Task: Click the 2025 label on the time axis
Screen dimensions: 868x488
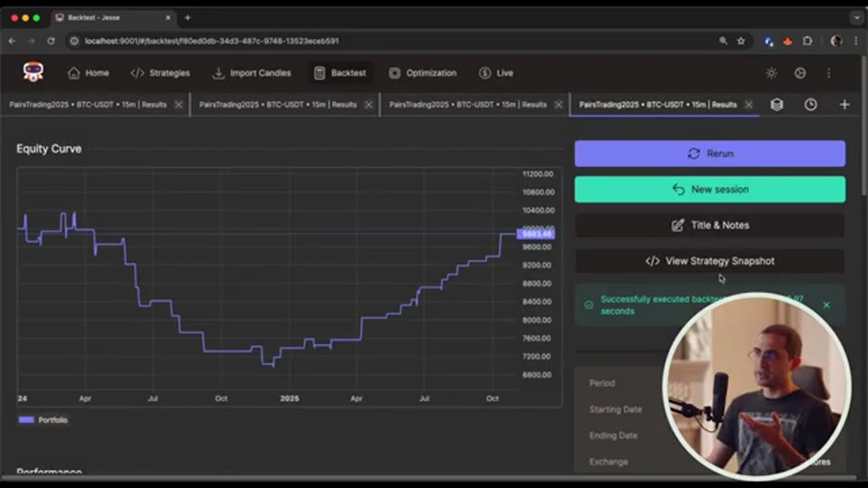Action: 289,399
